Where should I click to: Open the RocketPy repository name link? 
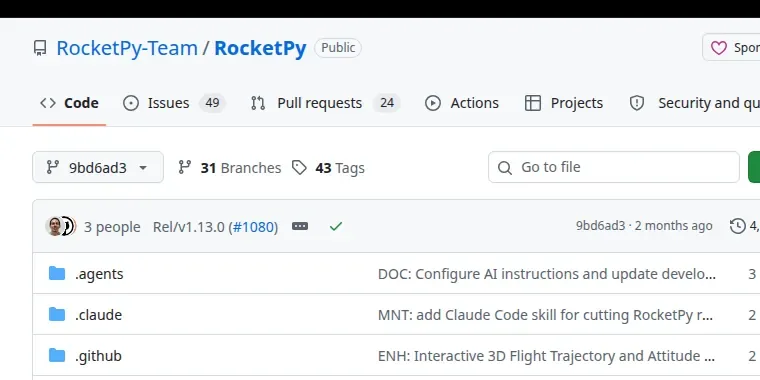260,48
